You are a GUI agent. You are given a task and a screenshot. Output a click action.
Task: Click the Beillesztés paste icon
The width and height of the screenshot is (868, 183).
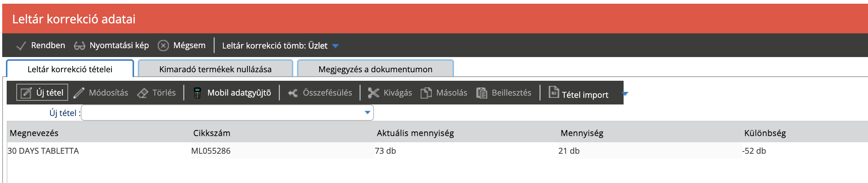coord(481,93)
